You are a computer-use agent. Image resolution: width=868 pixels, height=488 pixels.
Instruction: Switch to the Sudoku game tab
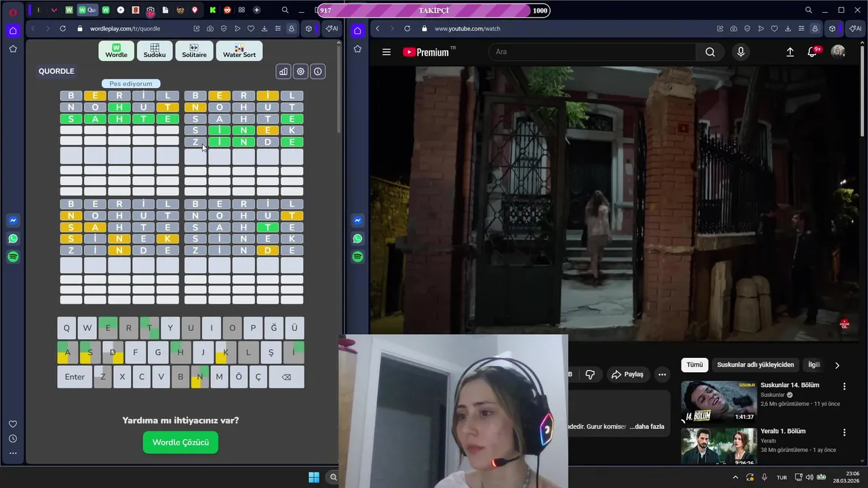(155, 51)
